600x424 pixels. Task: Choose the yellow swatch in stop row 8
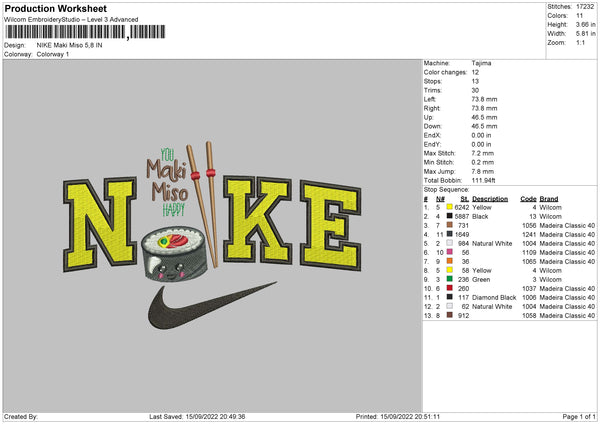pos(450,270)
